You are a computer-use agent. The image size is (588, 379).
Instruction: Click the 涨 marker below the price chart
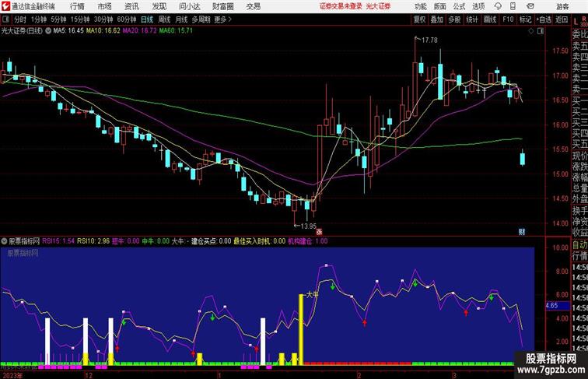click(x=319, y=232)
